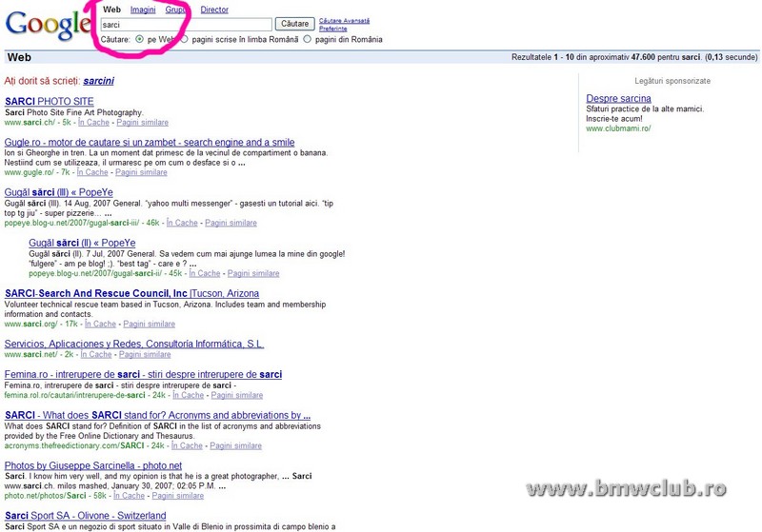The width and height of the screenshot is (762, 532).
Task: Open 'Gugăl sărci (III) « PopeYe' result
Action: point(59,192)
